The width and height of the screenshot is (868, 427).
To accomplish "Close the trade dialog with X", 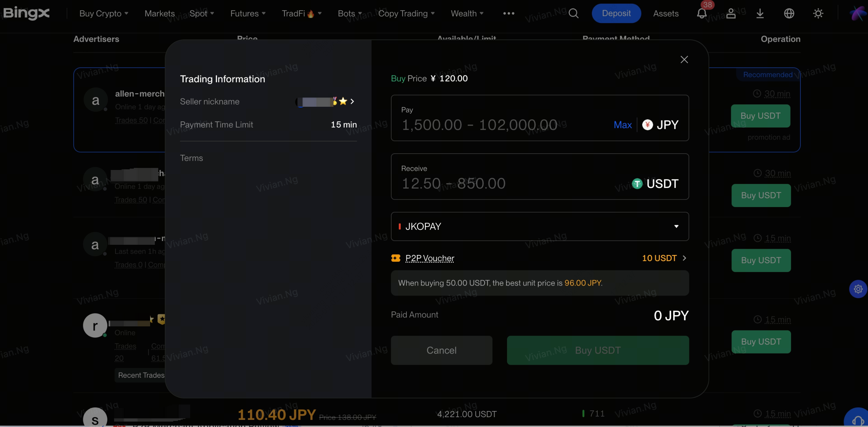I will 684,59.
